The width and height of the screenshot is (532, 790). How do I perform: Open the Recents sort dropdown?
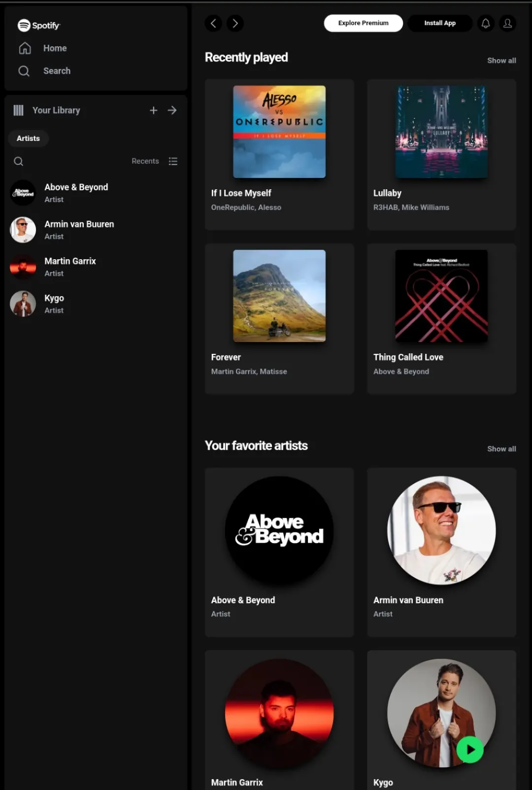coord(145,161)
